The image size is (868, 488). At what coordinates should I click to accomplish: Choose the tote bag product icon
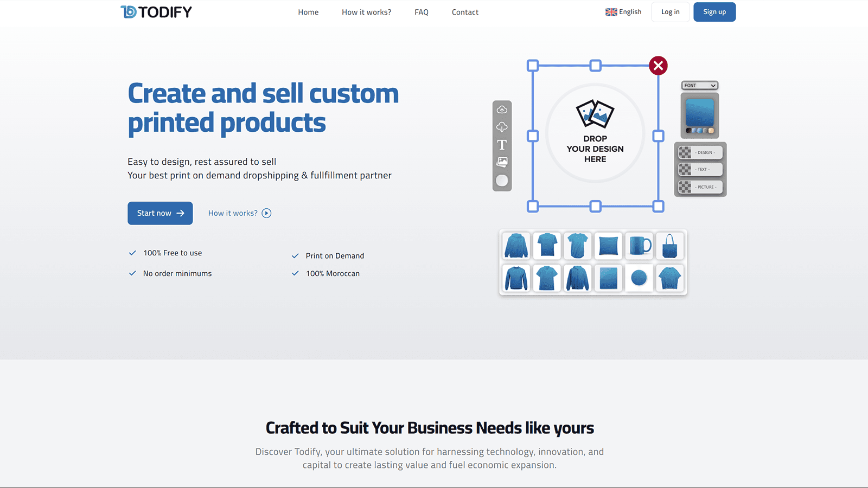click(x=670, y=246)
